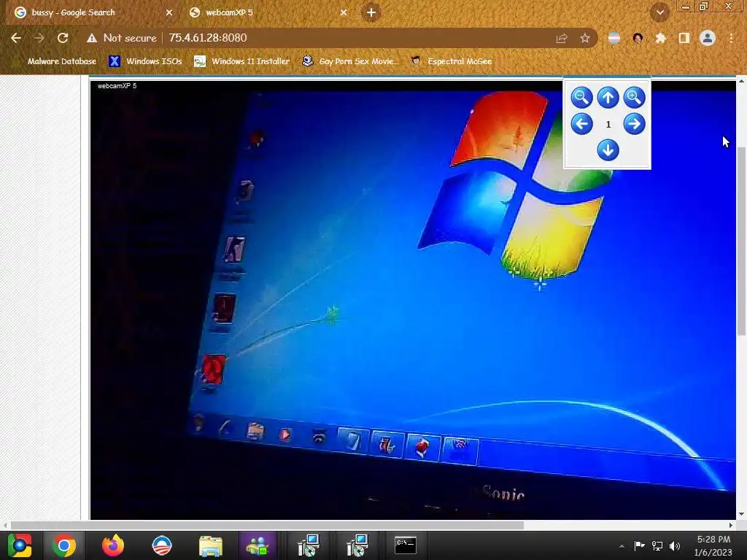Click the vertical page scrollbar thumb
This screenshot has height=560, width=747.
[742, 241]
